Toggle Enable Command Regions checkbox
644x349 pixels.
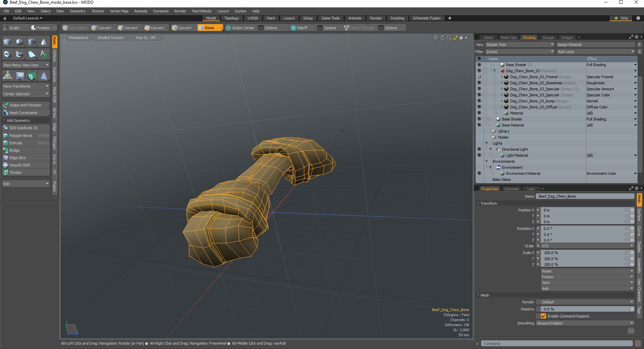(x=544, y=316)
